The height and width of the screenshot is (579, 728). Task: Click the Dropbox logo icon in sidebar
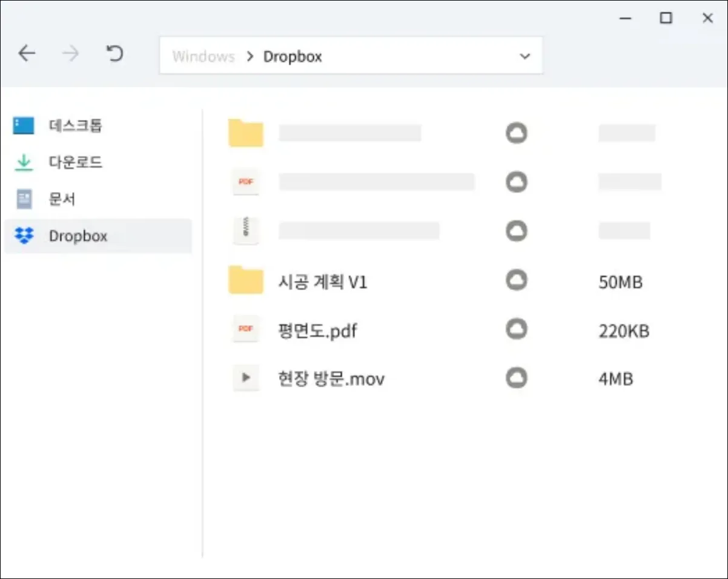pos(24,236)
